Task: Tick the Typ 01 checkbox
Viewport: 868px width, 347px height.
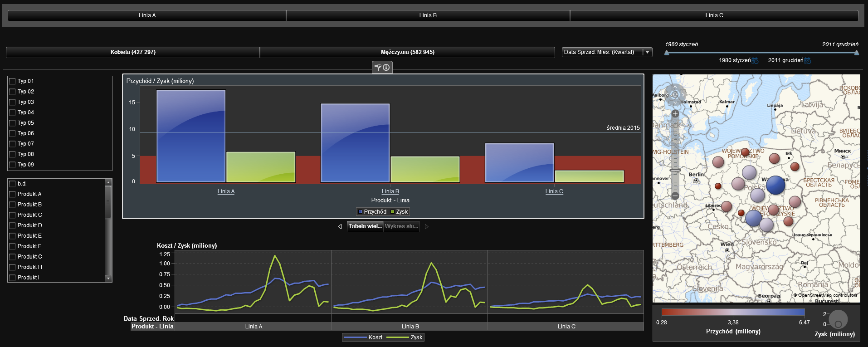Action: (12, 81)
